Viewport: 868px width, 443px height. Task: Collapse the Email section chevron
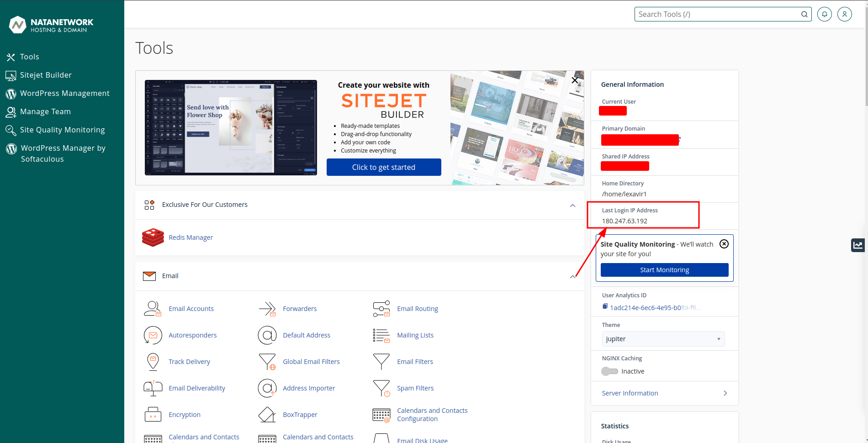click(x=572, y=277)
